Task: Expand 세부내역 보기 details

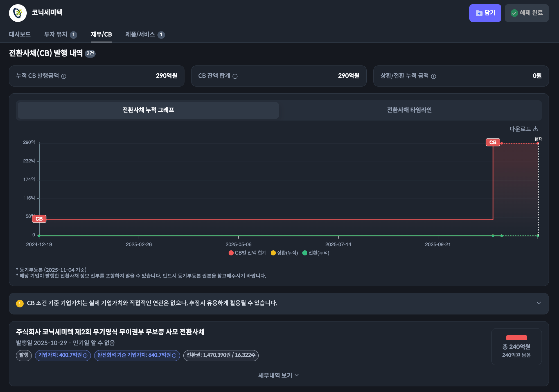Action: click(278, 375)
